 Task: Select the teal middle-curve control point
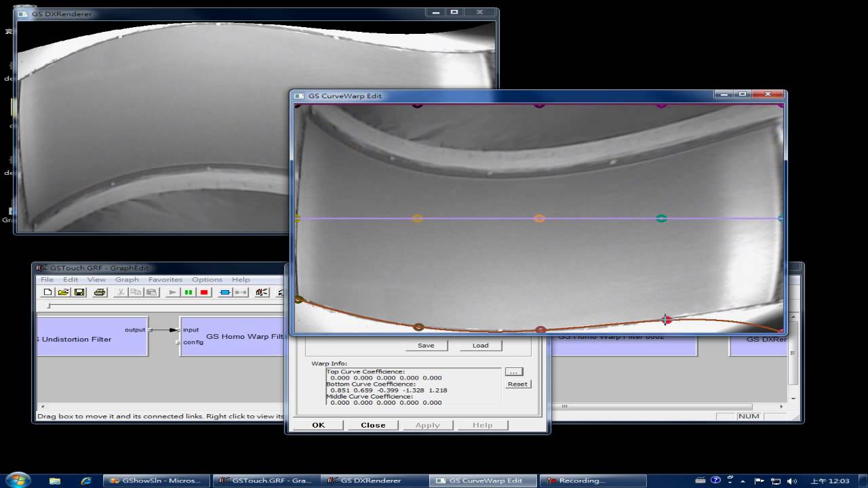click(661, 218)
